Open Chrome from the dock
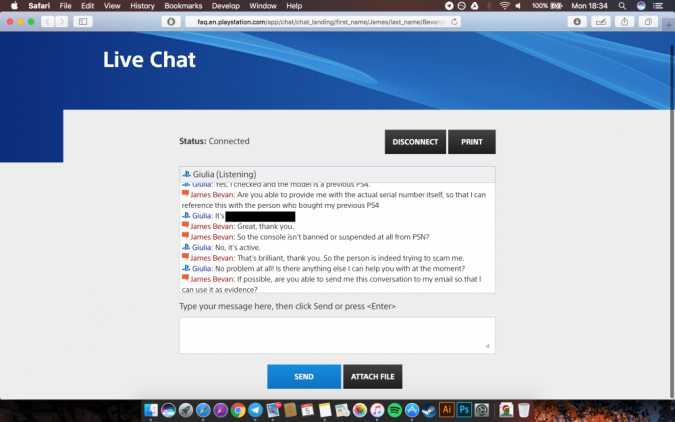The height and width of the screenshot is (422, 675). (238, 410)
